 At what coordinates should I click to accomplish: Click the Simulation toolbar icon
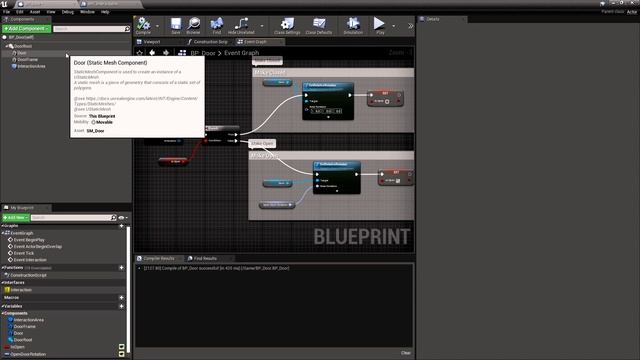[x=353, y=24]
